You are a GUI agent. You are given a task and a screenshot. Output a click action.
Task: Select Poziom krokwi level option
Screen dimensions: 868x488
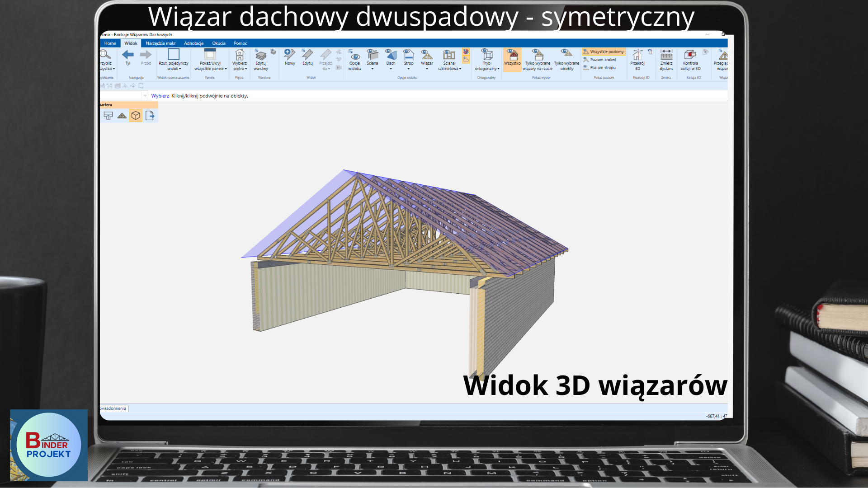pyautogui.click(x=599, y=60)
